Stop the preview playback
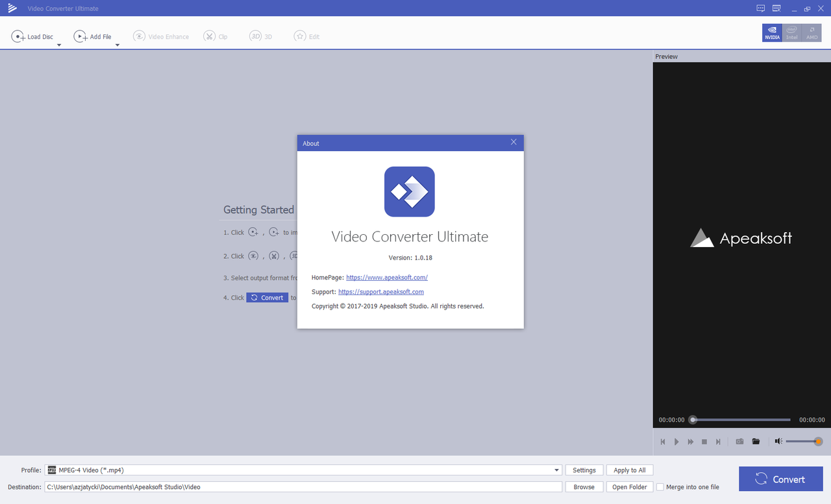The image size is (831, 504). pos(704,442)
